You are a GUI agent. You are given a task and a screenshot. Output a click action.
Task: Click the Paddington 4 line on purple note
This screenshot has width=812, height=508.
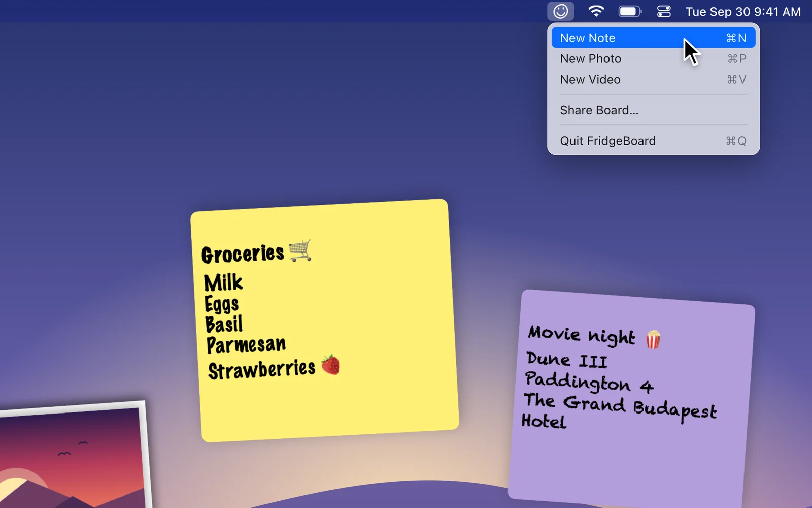pos(589,382)
